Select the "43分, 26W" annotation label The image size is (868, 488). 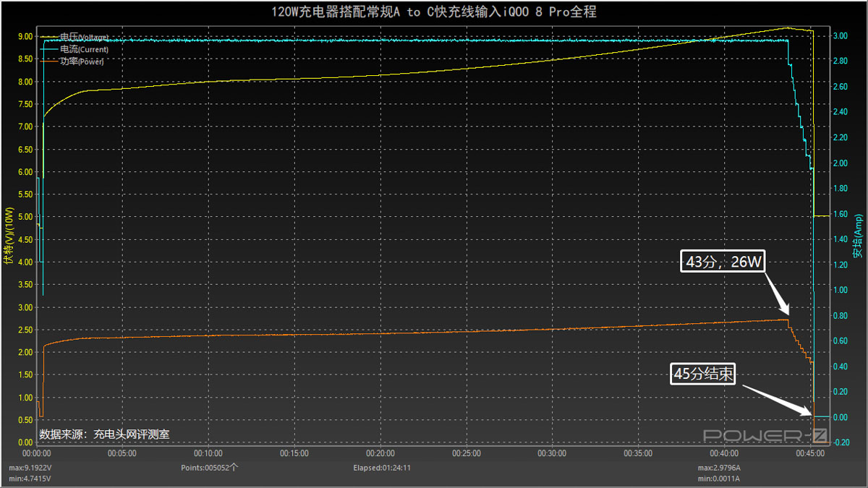[x=724, y=262]
